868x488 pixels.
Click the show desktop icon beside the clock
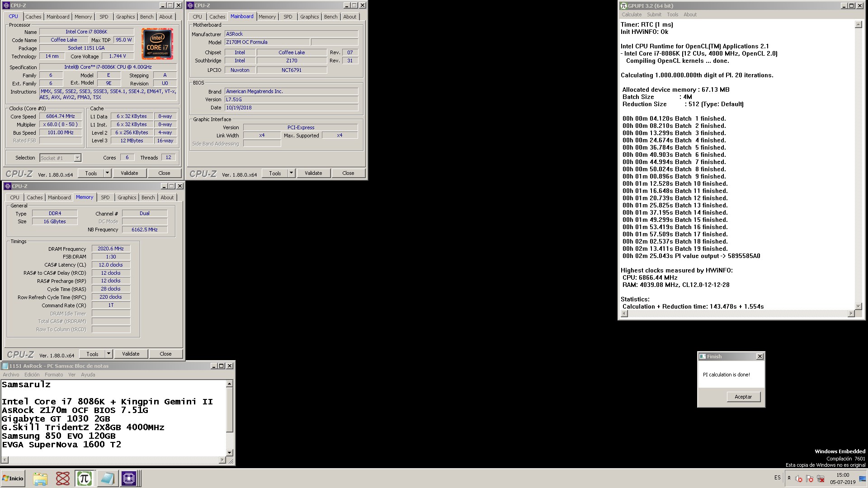[x=863, y=479]
